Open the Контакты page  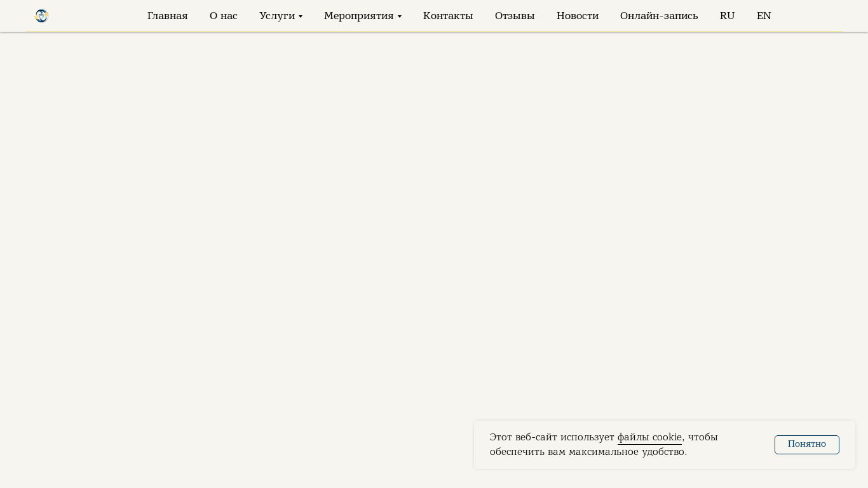(x=448, y=16)
